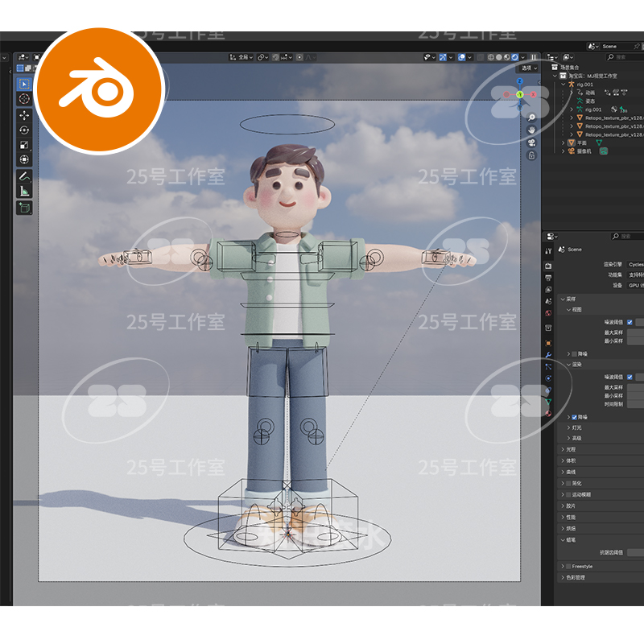
Task: Collapse the rig.001 armature in the outliner
Action: (563, 84)
